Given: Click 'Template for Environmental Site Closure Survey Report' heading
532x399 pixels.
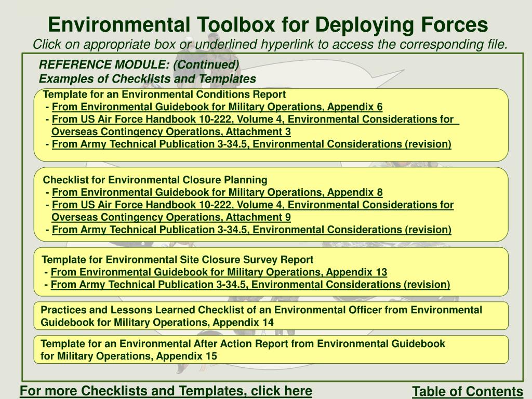Looking at the screenshot, I should (178, 260).
